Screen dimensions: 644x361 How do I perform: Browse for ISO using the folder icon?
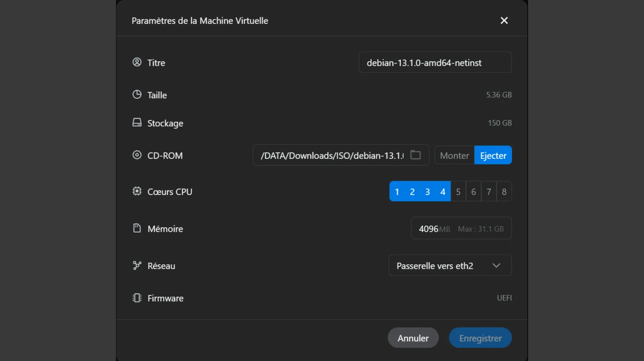[x=415, y=155]
